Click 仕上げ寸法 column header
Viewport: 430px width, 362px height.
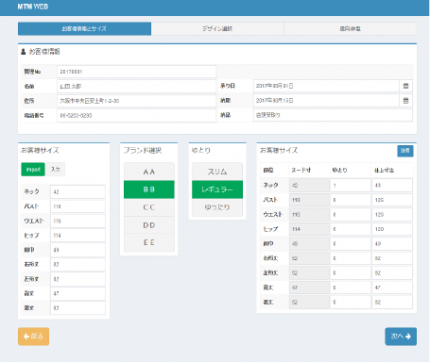click(x=384, y=170)
